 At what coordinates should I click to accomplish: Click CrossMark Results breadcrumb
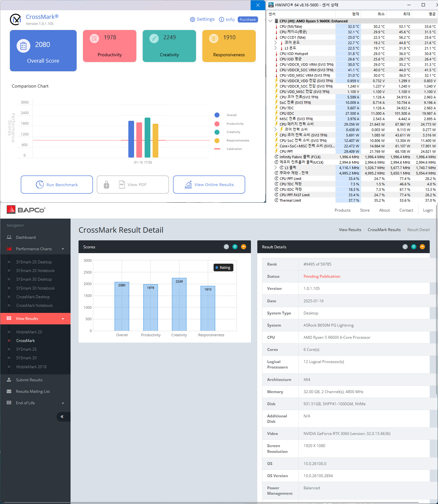coord(384,230)
